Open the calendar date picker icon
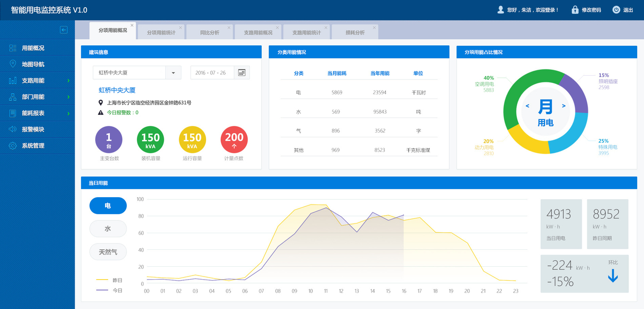 242,73
